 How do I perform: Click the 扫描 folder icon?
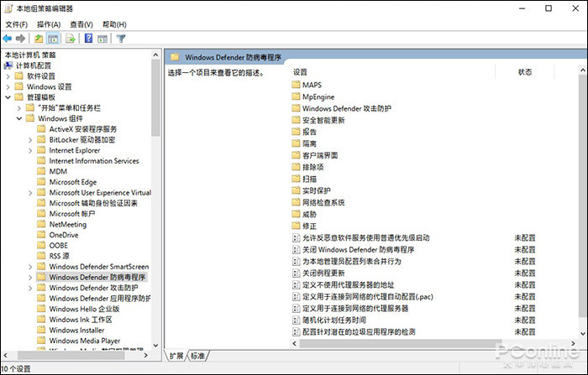coord(296,179)
